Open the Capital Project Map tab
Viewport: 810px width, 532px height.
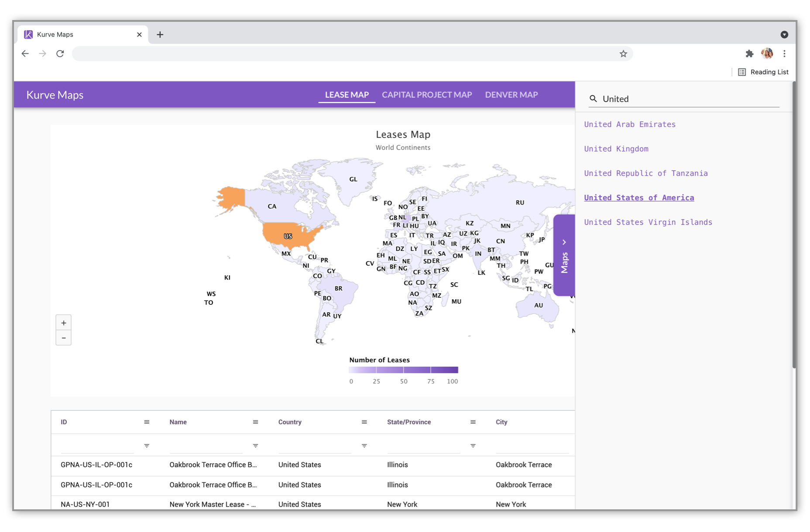(x=427, y=95)
